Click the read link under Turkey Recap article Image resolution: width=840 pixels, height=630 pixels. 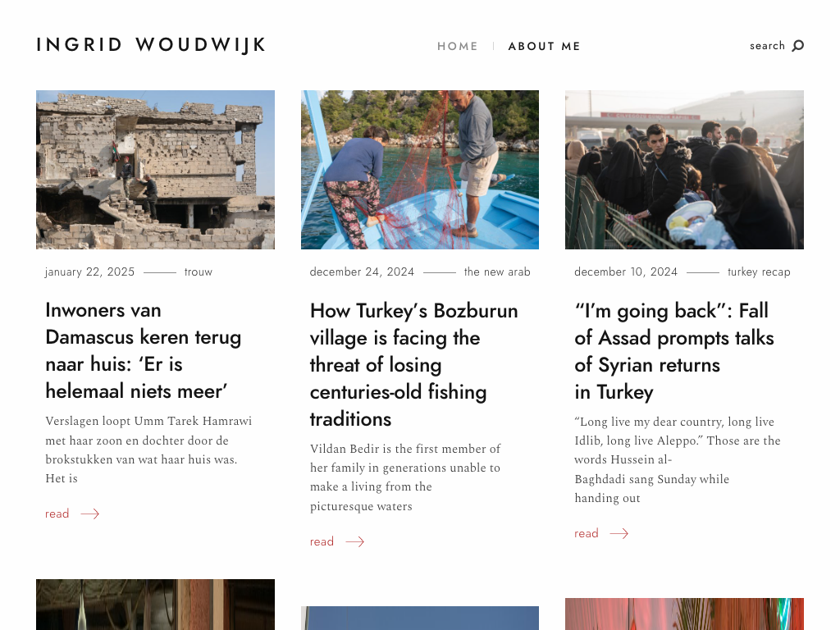[x=586, y=533]
